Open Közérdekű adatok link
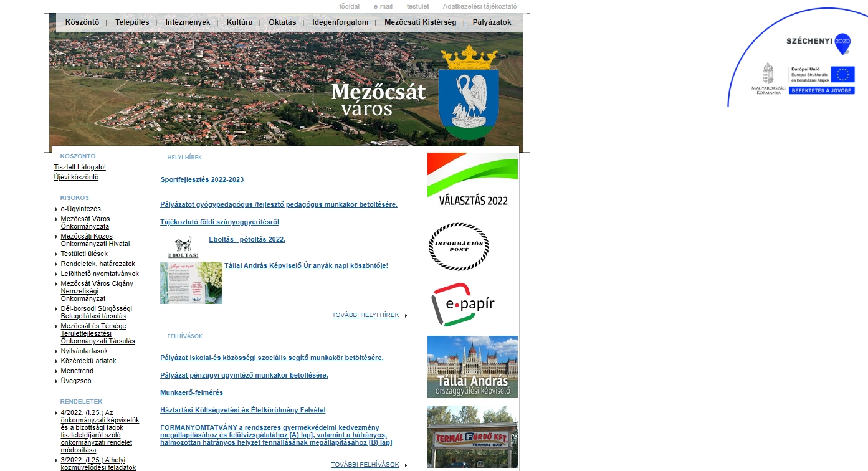The height and width of the screenshot is (471, 868). pos(88,361)
